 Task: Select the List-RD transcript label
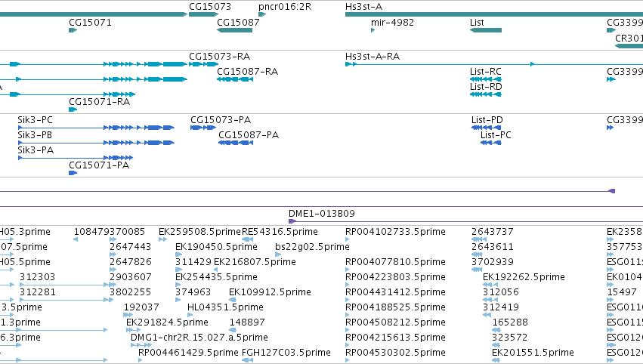tap(486, 87)
